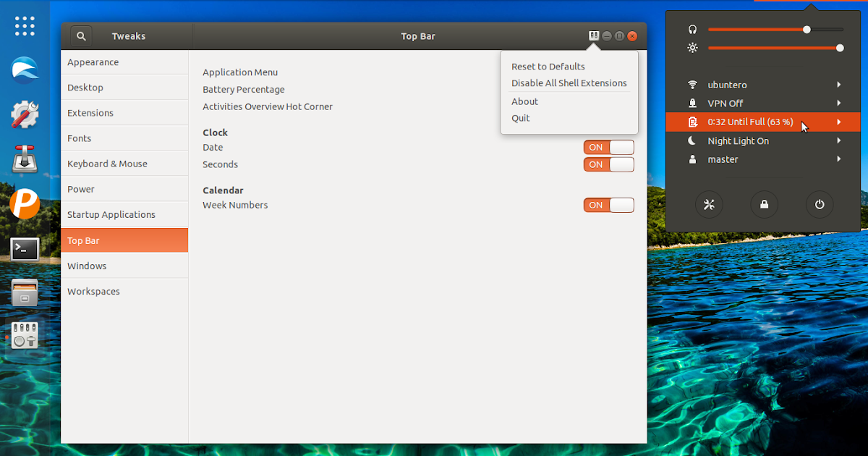Switch to the Workspaces section
Image resolution: width=868 pixels, height=456 pixels.
coord(124,291)
